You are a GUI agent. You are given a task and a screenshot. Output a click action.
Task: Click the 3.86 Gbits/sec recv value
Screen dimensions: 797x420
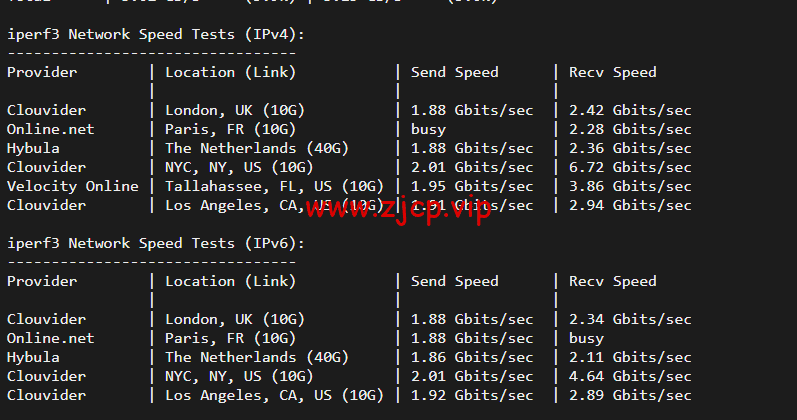pyautogui.click(x=630, y=186)
